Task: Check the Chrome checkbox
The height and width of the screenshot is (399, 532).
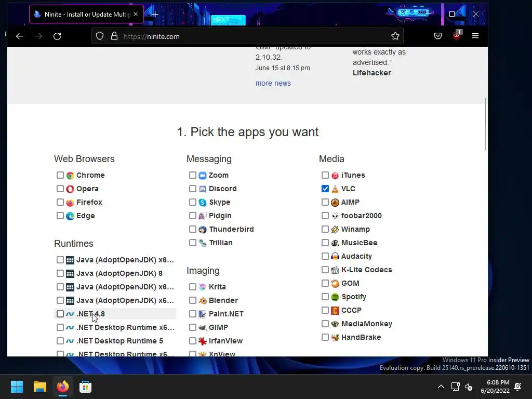Action: (60, 175)
